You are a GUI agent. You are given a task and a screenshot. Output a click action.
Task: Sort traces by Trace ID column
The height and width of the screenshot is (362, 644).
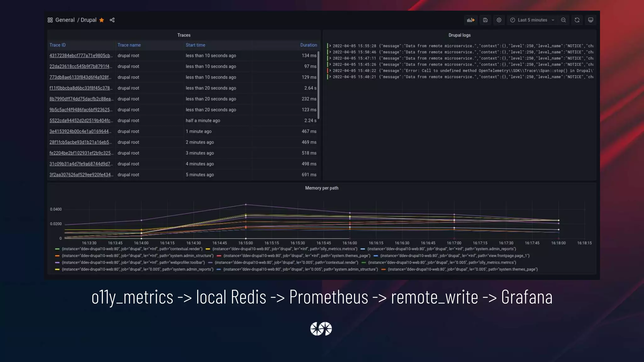[x=58, y=45]
